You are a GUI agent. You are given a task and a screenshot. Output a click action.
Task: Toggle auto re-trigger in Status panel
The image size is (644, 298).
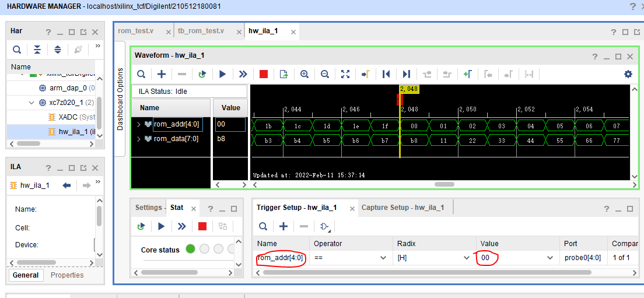pyautogui.click(x=141, y=226)
